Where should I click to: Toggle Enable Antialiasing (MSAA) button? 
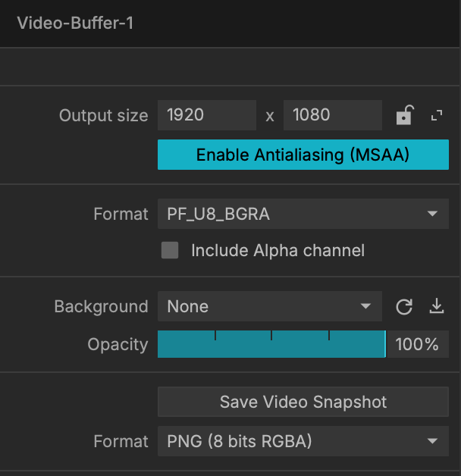[303, 155]
